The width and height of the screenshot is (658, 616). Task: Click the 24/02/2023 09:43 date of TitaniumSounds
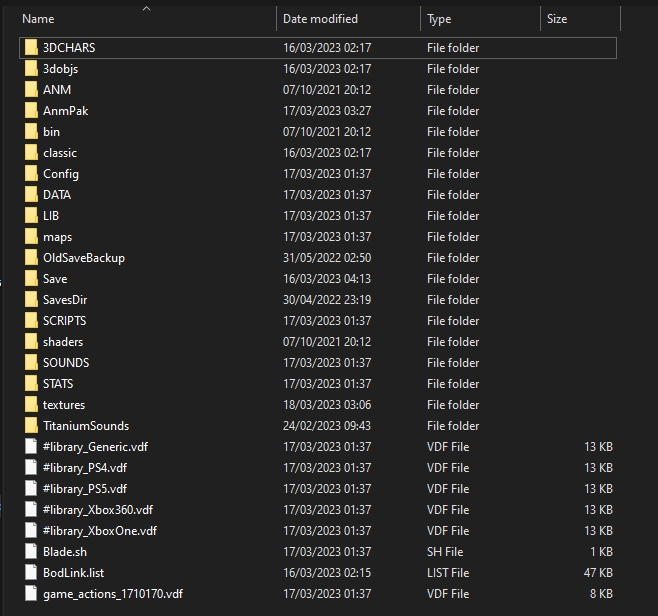pyautogui.click(x=327, y=425)
